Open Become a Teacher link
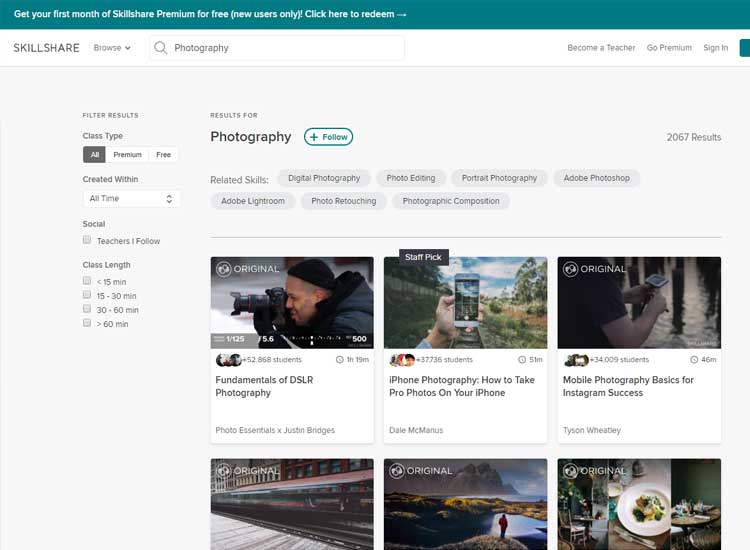 (601, 48)
